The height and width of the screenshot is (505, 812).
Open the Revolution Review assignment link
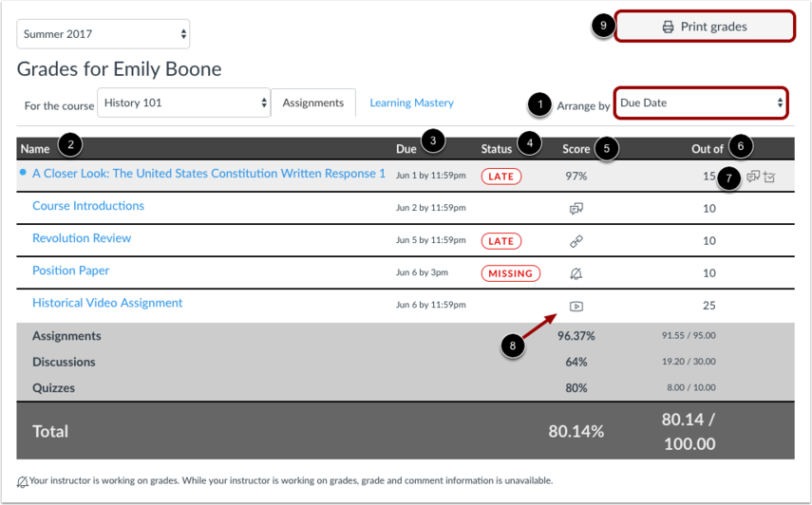tap(82, 238)
